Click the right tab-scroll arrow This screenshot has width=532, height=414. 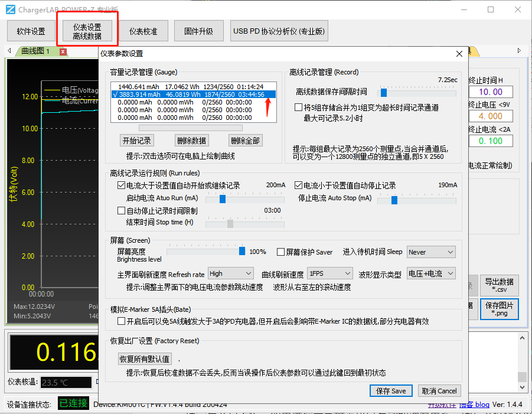520,51
